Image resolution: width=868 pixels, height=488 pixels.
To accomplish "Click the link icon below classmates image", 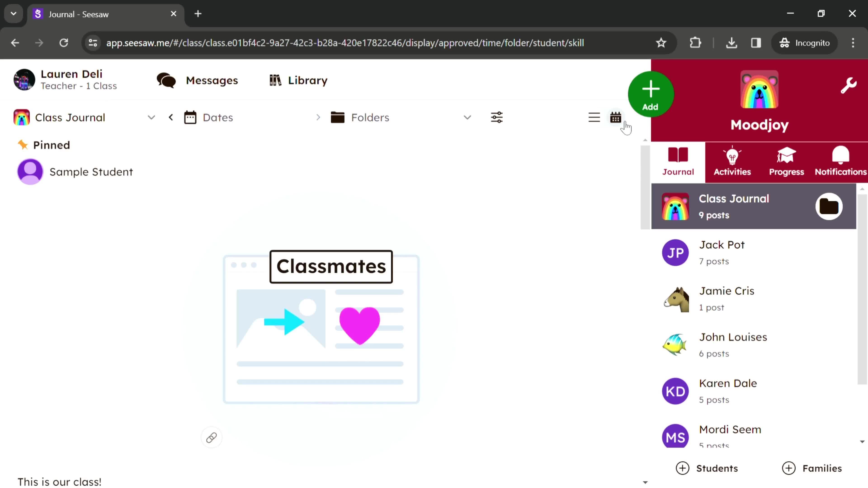I will (211, 437).
